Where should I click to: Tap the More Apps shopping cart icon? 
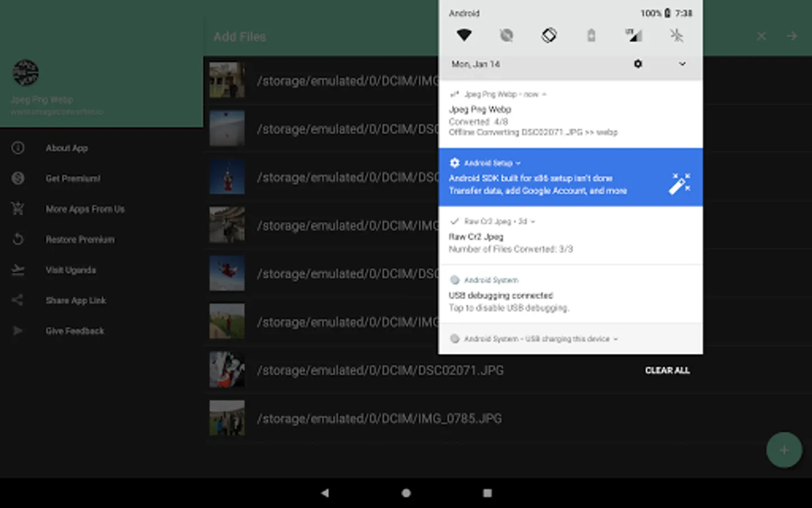(18, 209)
